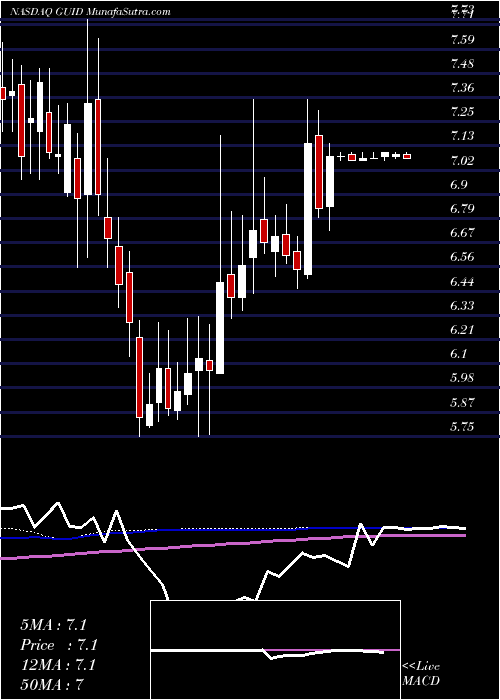Click the Price : 7.1 readout
Viewport: 500px width, 700px height.
(x=58, y=645)
